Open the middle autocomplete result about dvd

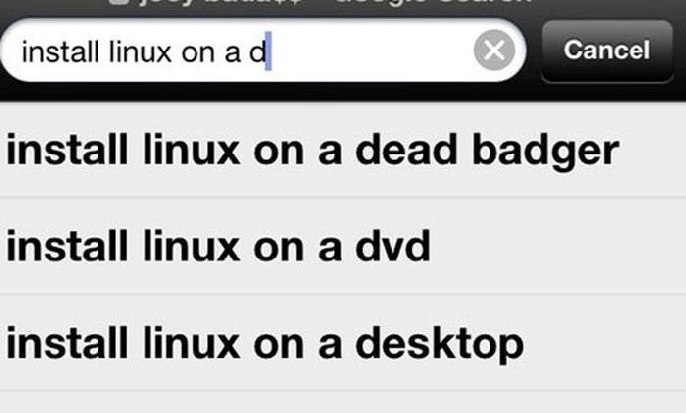click(x=343, y=246)
